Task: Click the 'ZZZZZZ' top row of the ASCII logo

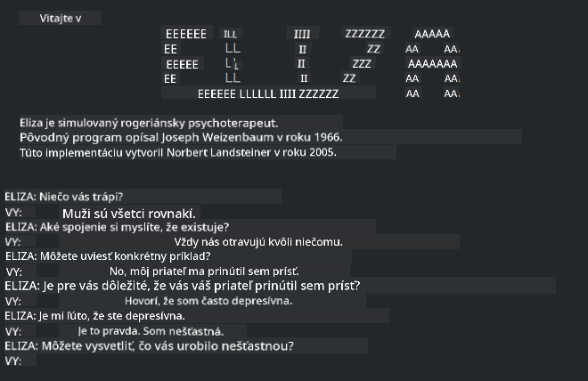Action: [364, 34]
